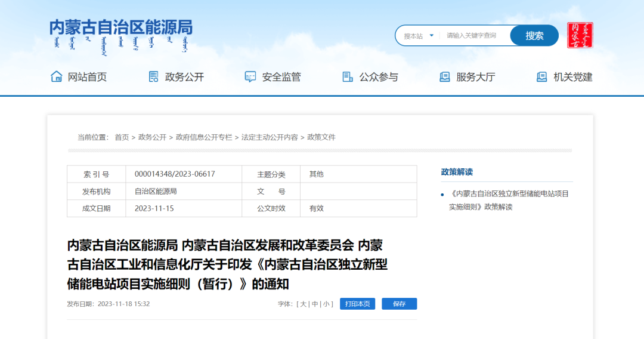
Task: Click index number 000014348/2023-06617
Action: (x=175, y=174)
